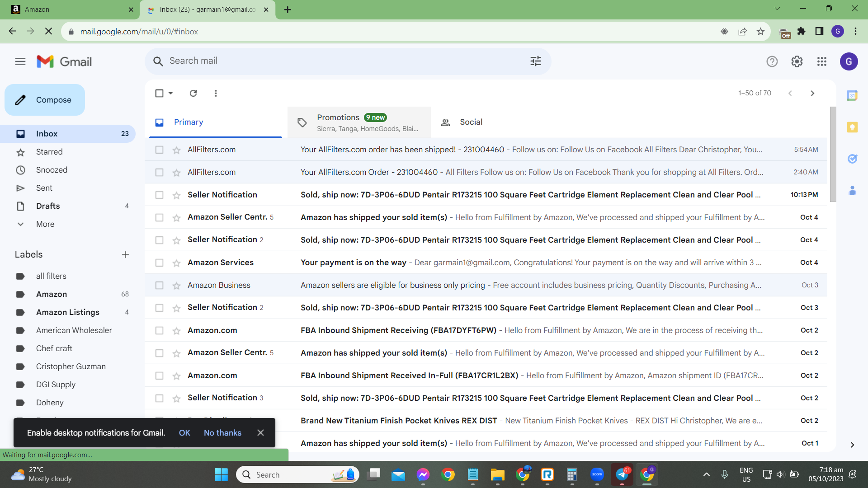Select the AllFilters.com Order 2:40 AM email checkbox
Screen dimensions: 868x488
pyautogui.click(x=159, y=172)
